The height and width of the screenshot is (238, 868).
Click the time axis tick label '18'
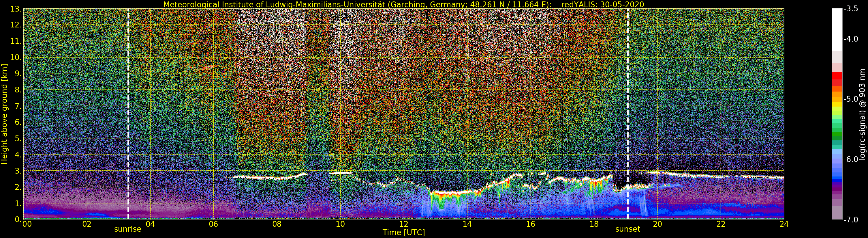pos(594,224)
